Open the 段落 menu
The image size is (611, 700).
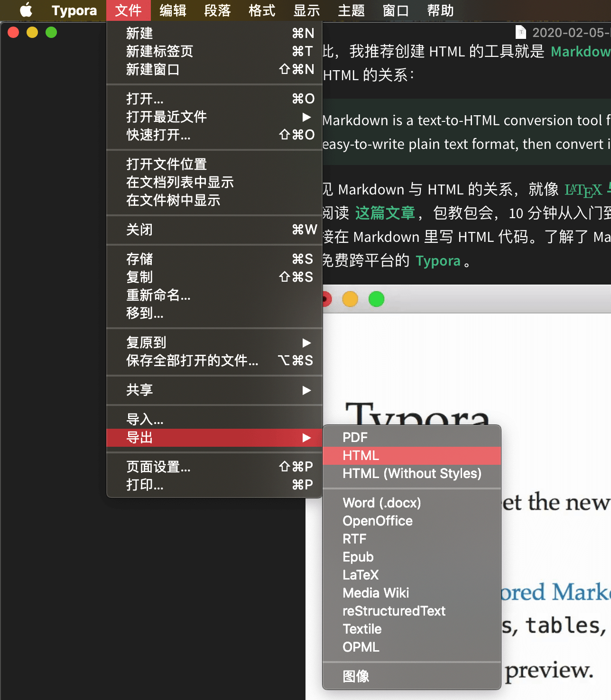217,10
